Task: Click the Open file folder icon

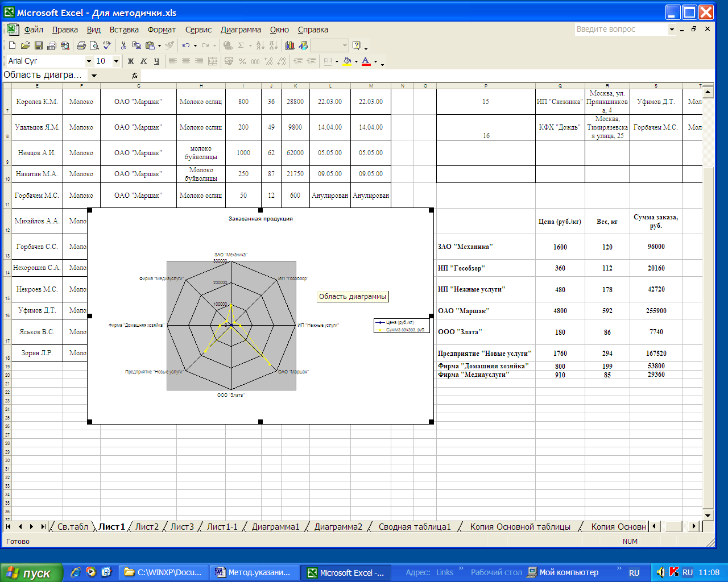Action: 25,45
